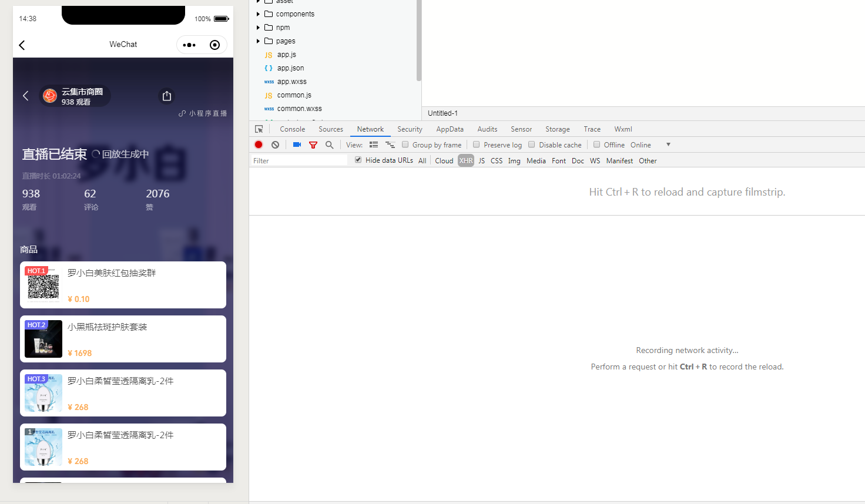Share the live stream via share icon
865x504 pixels.
pos(167,96)
